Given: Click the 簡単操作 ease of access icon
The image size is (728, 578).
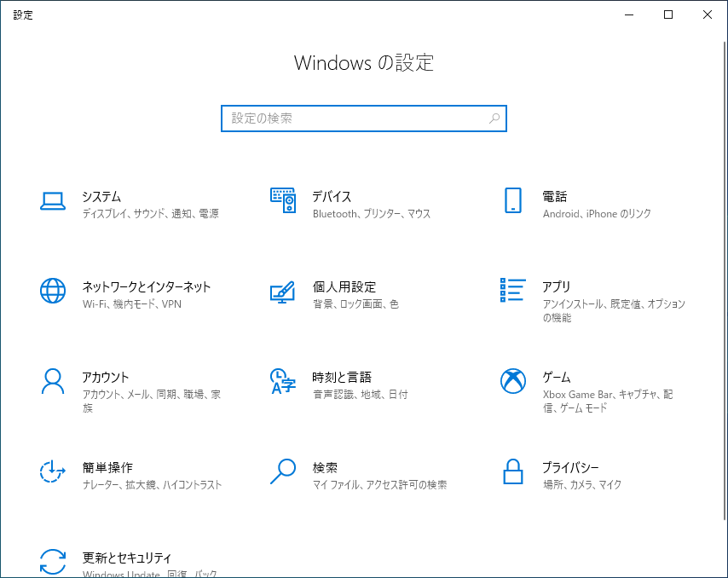Looking at the screenshot, I should pyautogui.click(x=53, y=471).
